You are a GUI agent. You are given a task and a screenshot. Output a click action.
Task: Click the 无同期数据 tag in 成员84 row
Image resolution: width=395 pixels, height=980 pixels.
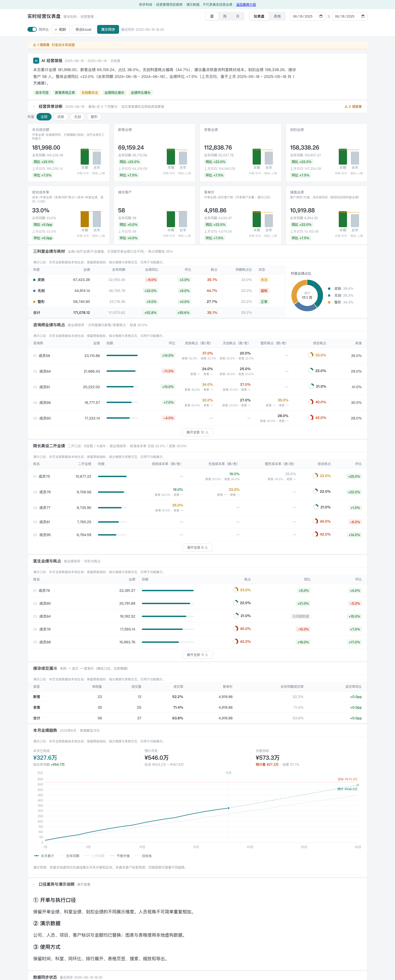pyautogui.click(x=301, y=616)
